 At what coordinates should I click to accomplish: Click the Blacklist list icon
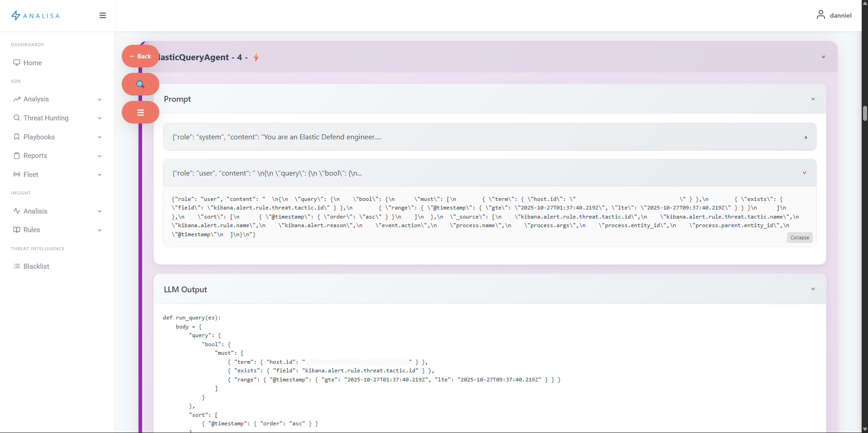click(17, 266)
